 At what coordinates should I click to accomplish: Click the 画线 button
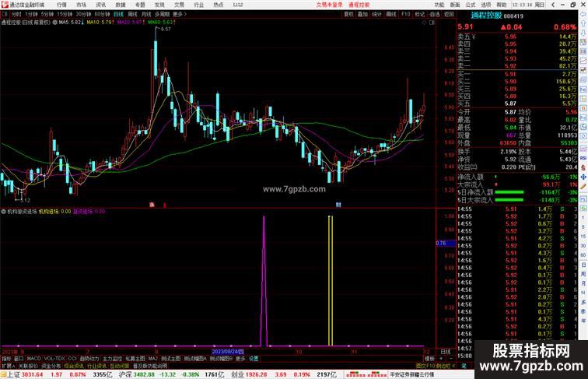click(391, 14)
